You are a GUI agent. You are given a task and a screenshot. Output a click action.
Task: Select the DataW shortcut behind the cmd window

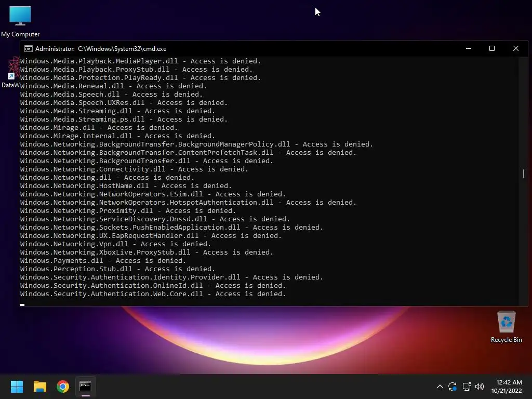pos(10,73)
